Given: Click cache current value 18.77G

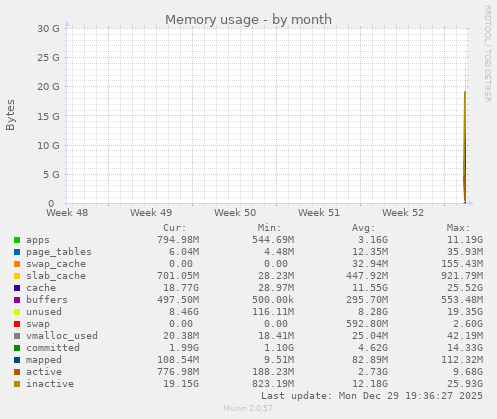Looking at the screenshot, I should (181, 288).
